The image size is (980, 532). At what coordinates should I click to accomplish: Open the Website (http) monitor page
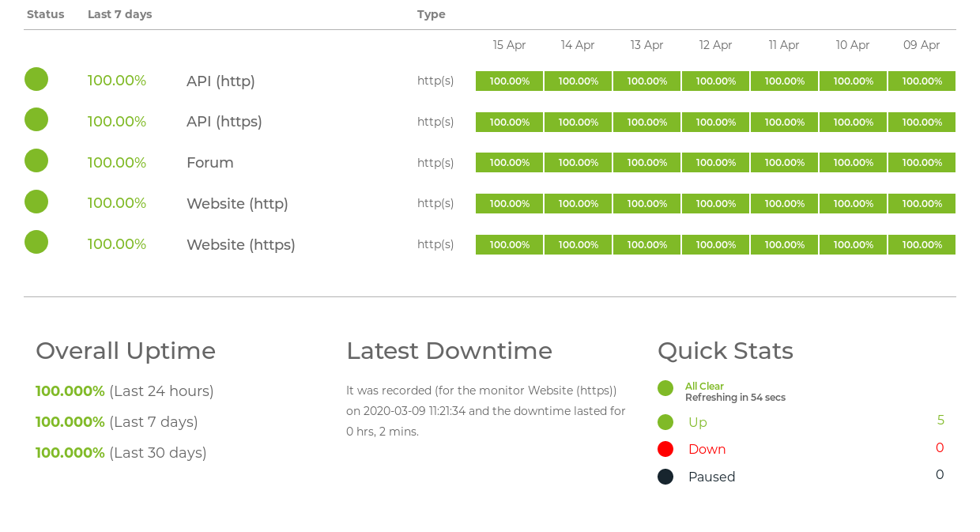[237, 204]
